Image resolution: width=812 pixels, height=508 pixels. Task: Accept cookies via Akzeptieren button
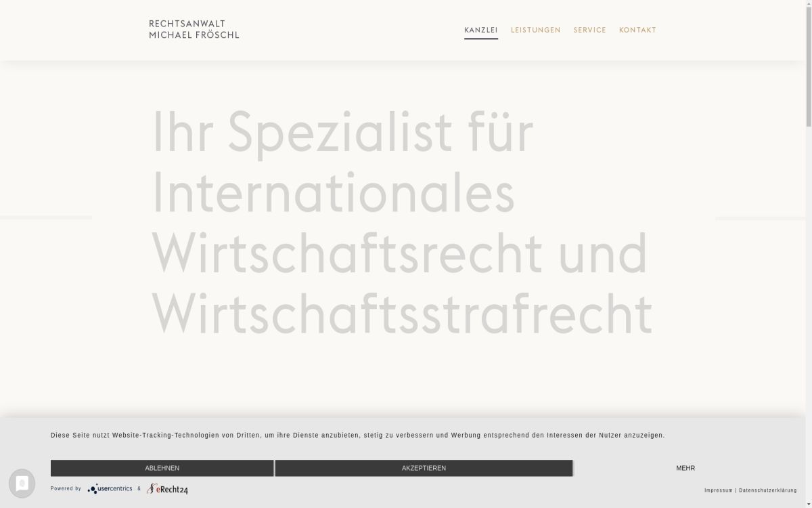click(424, 468)
